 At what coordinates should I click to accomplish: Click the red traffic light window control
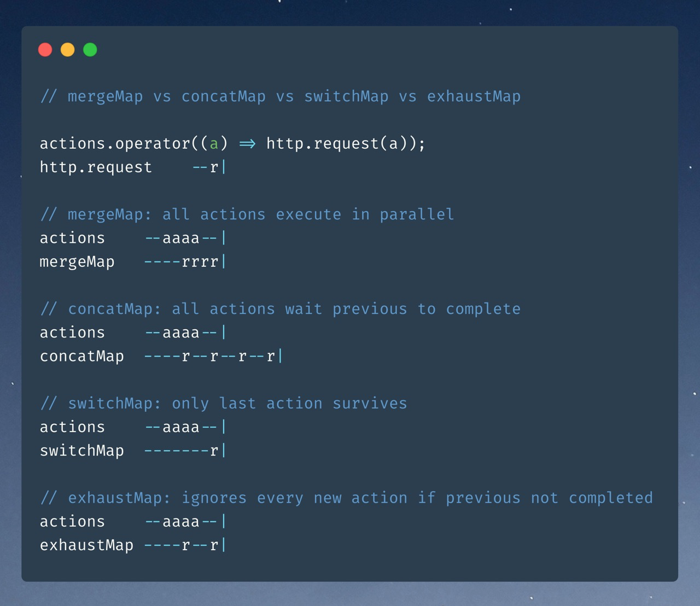click(x=45, y=49)
